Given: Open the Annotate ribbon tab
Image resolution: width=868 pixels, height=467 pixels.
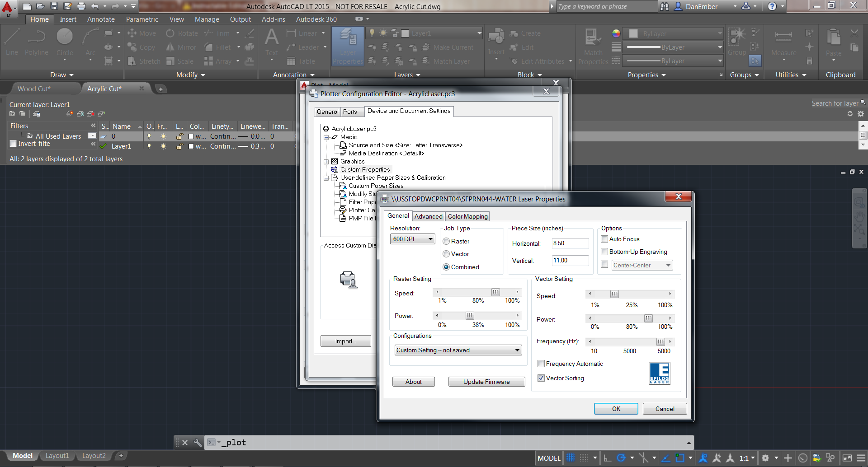Looking at the screenshot, I should point(101,19).
